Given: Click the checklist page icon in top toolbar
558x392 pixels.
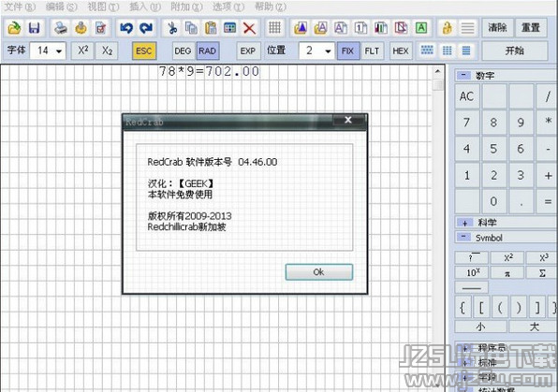Looking at the screenshot, I should (101, 28).
